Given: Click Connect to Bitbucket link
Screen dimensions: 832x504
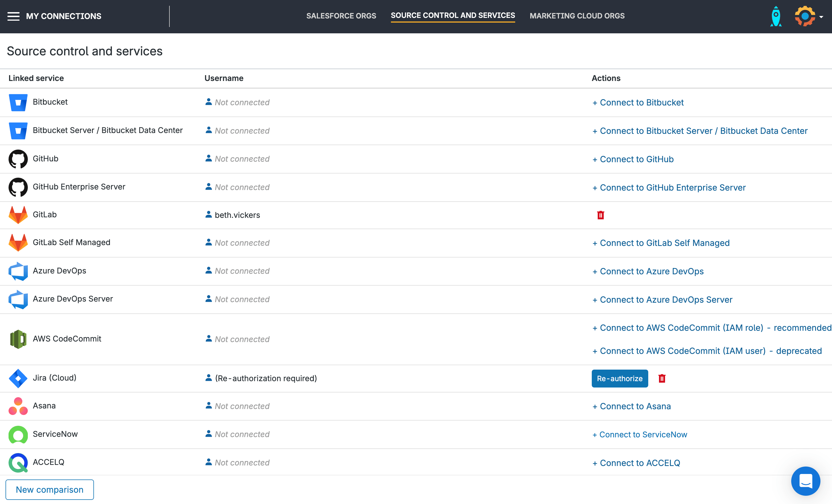Looking at the screenshot, I should click(x=638, y=102).
